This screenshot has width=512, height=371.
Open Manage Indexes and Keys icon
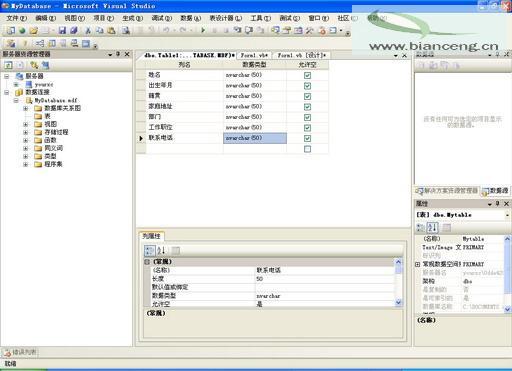(52, 43)
